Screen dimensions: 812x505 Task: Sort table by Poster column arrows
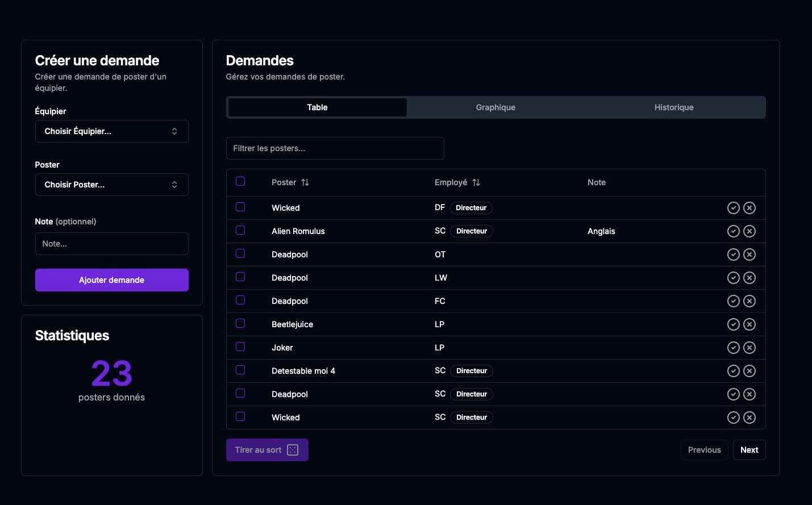tap(305, 182)
